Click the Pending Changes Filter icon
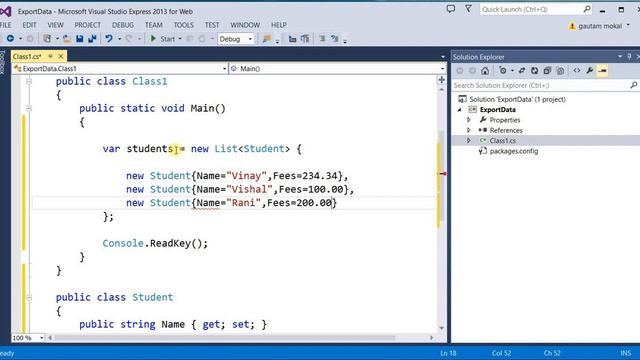The width and height of the screenshot is (640, 360). 503,71
